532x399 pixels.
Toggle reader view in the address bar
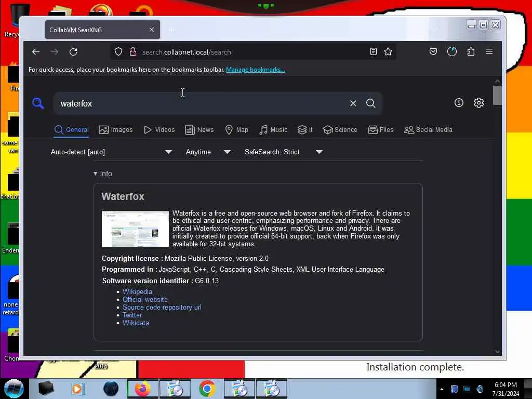(x=373, y=51)
